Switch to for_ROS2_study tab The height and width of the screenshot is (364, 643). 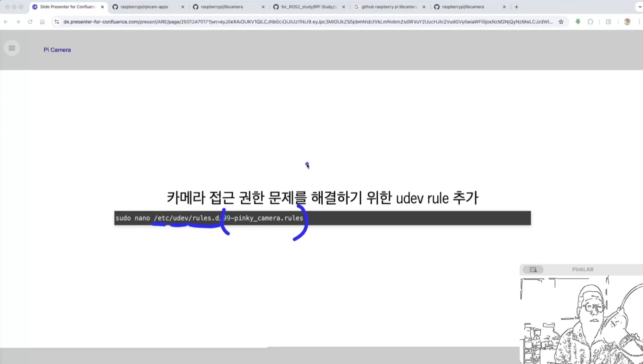click(x=309, y=7)
